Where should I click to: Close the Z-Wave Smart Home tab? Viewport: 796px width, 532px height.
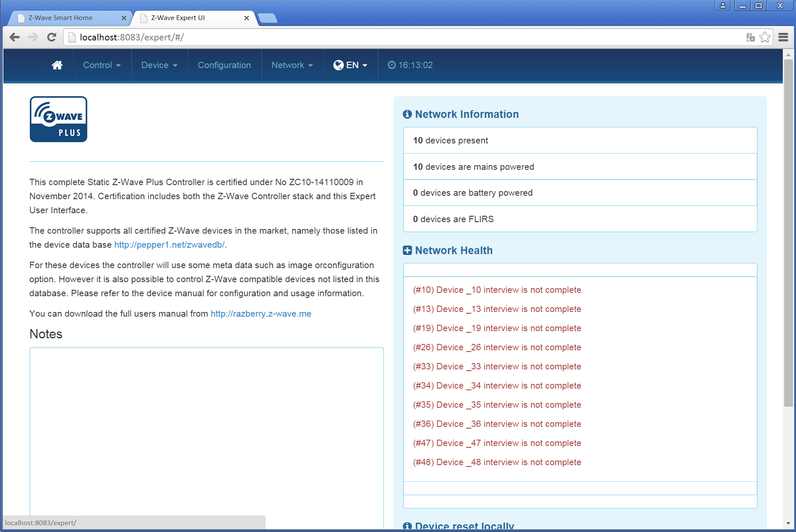tap(124, 18)
